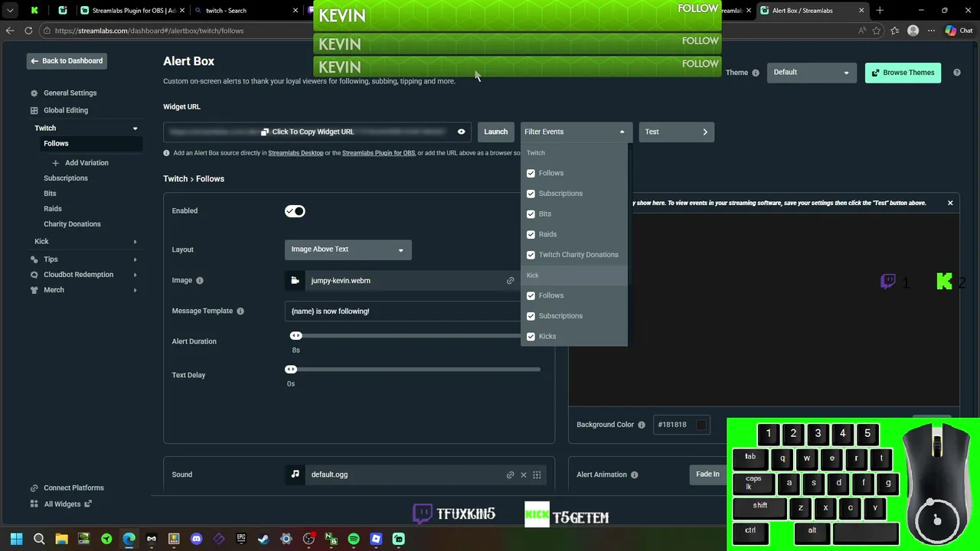Uncheck Kick Follows in Filter Events
The image size is (980, 551).
click(x=531, y=295)
